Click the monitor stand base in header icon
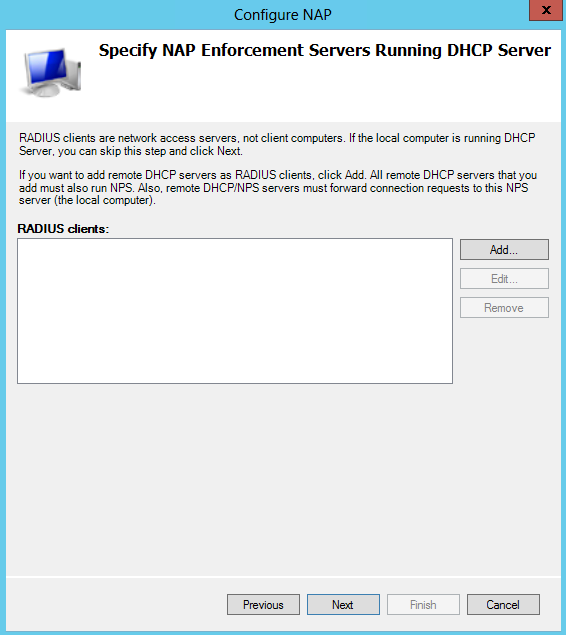Image resolution: width=566 pixels, height=635 pixels. click(x=43, y=92)
